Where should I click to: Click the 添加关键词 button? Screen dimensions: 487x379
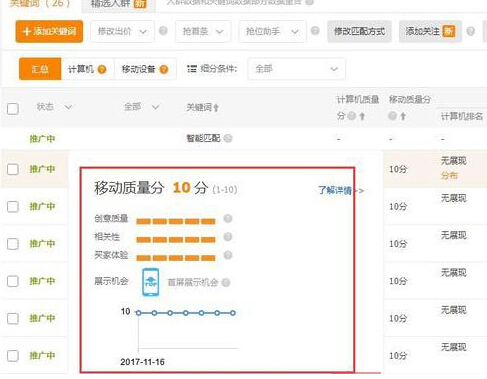(x=49, y=31)
